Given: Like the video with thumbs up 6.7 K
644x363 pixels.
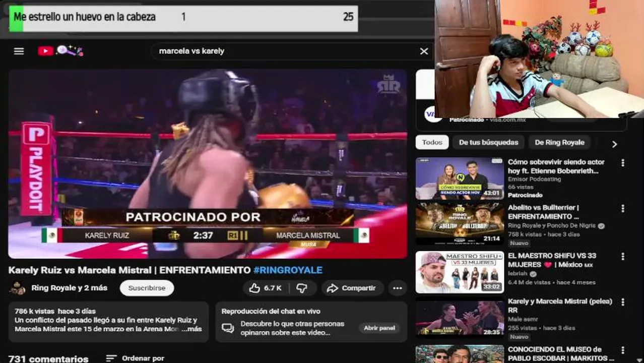Looking at the screenshot, I should coord(265,288).
